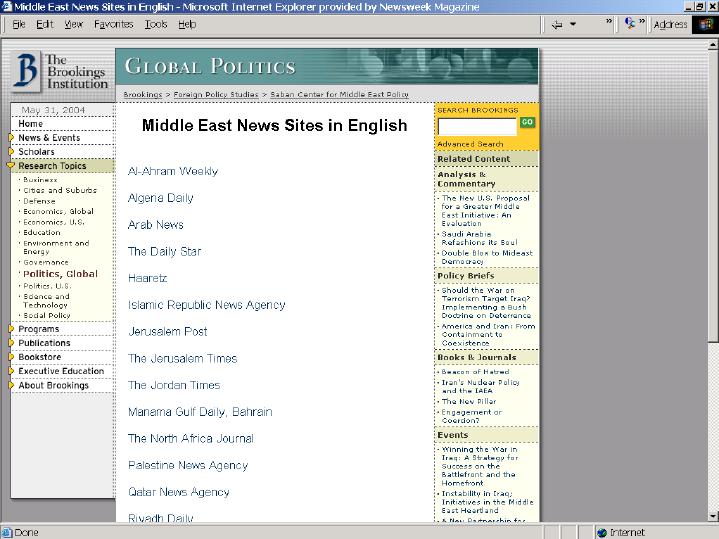
Task: Open Engagement or Coercion? book link
Action: (x=471, y=416)
